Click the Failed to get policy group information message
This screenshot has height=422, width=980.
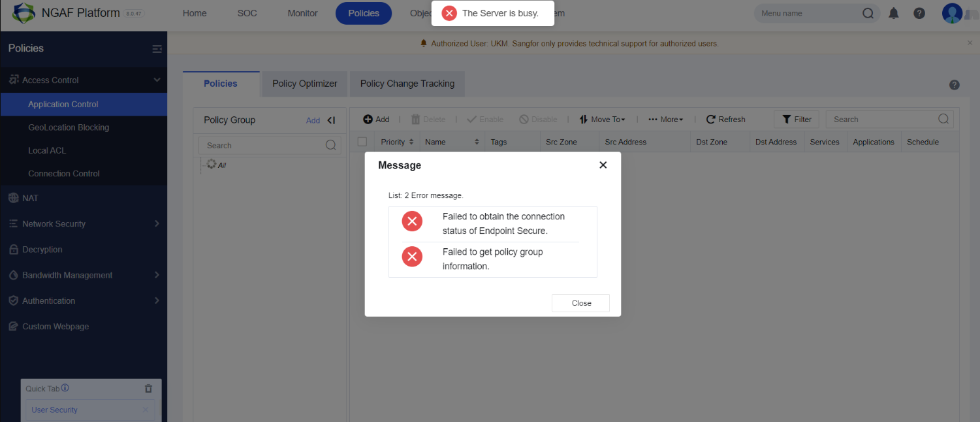(493, 259)
